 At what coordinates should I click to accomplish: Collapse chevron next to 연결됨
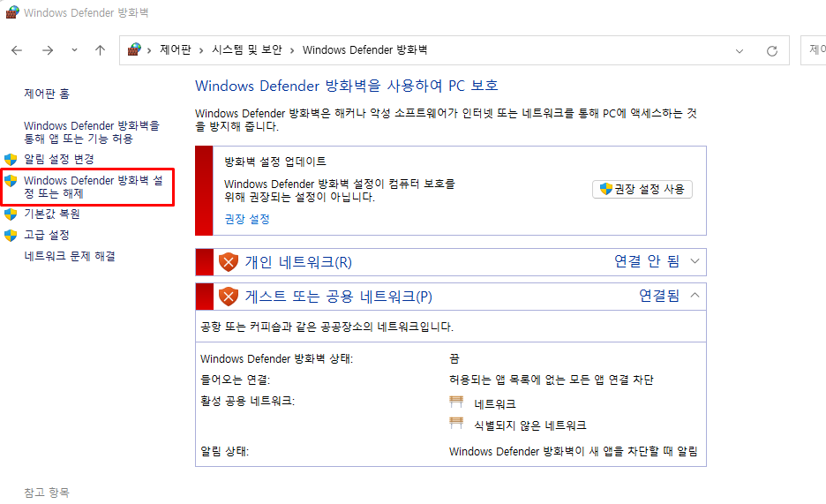click(695, 295)
